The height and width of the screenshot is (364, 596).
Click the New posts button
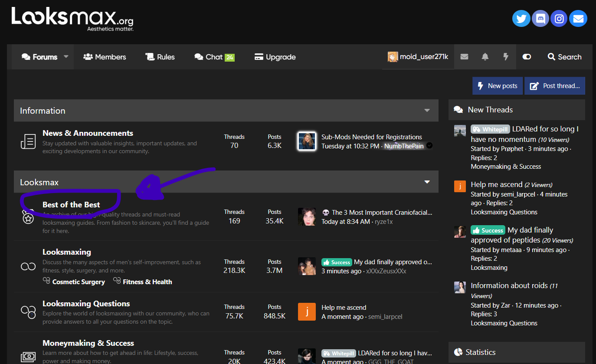click(498, 86)
